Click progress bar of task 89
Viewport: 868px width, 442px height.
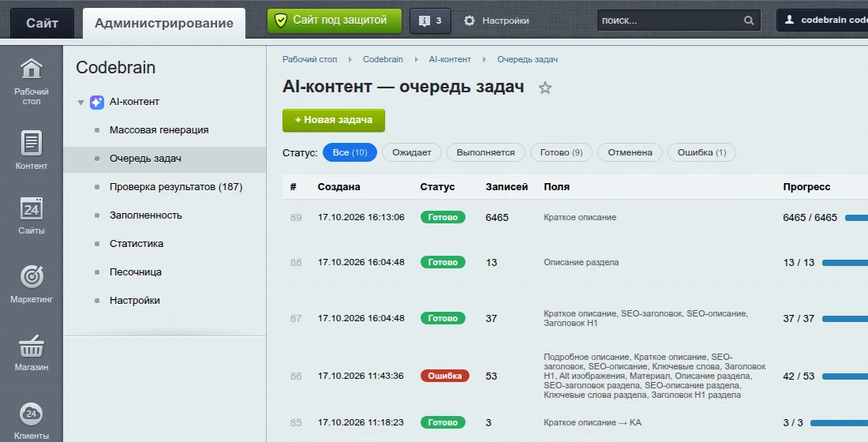point(856,218)
